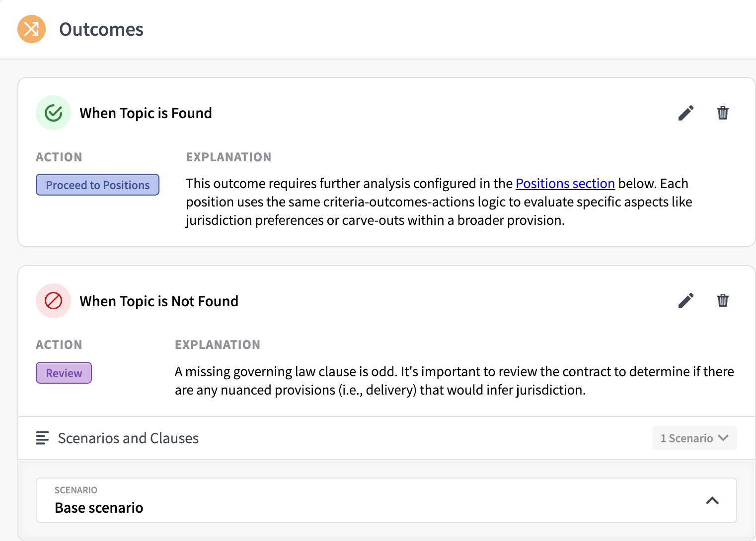
Task: Click the When Topic is Found title
Action: (146, 113)
